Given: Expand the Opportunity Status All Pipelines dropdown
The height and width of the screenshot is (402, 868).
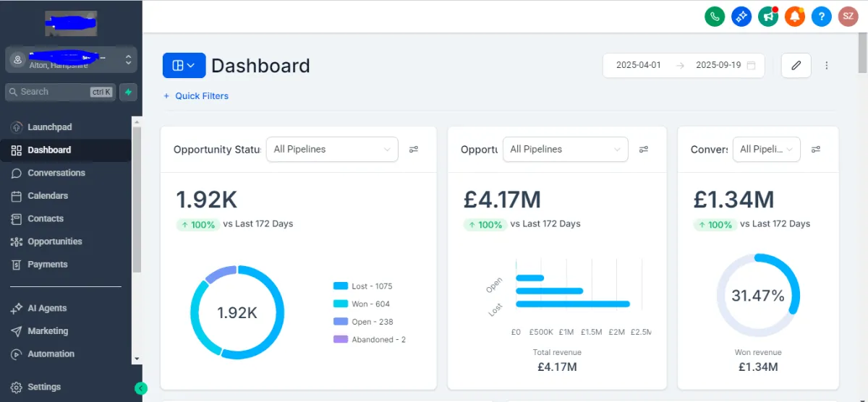Looking at the screenshot, I should (x=332, y=149).
